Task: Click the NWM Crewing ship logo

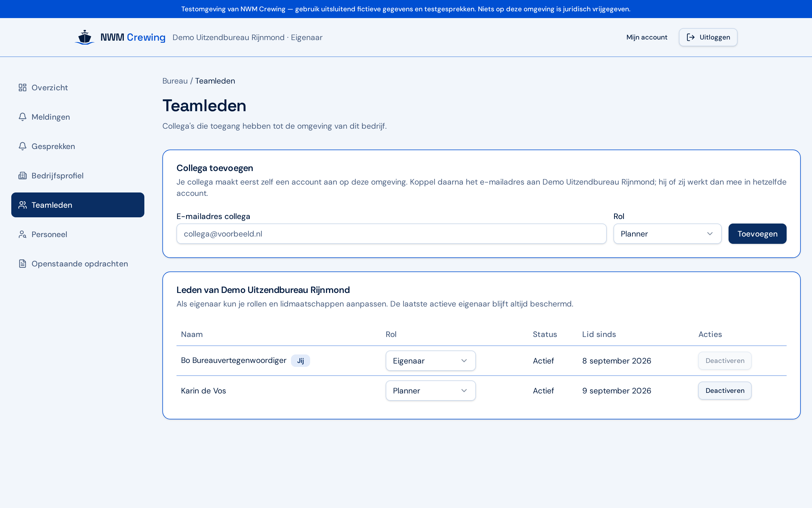Action: [85, 37]
